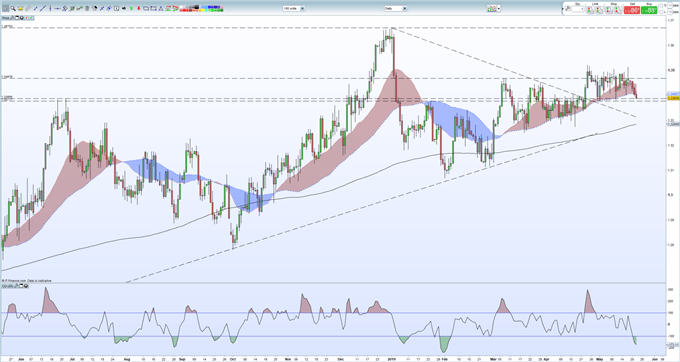Click the alert bell icon
The width and height of the screenshot is (680, 362).
[20, 9]
